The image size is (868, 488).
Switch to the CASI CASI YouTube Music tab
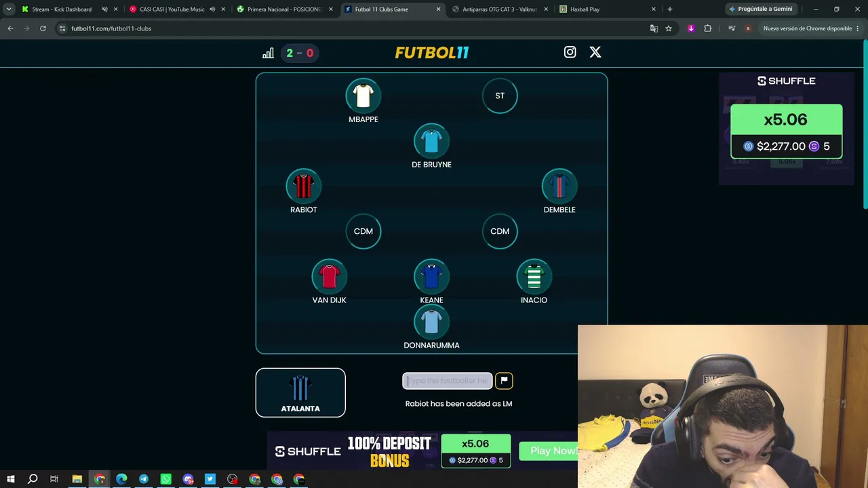click(x=172, y=9)
